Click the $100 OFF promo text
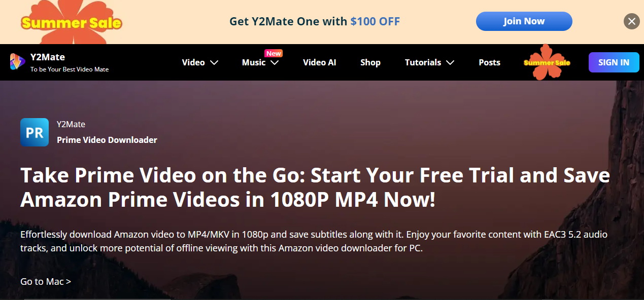The height and width of the screenshot is (300, 644). [375, 21]
